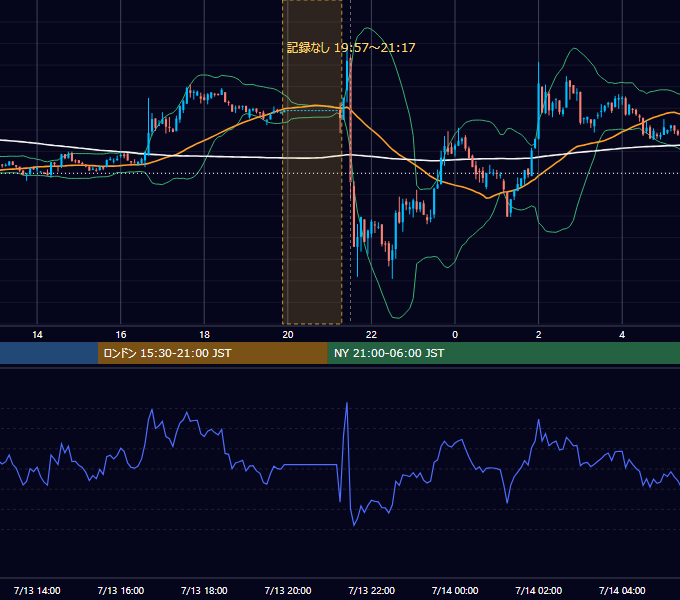Click the '22' hour label on chart axis
The height and width of the screenshot is (600, 680).
point(371,335)
